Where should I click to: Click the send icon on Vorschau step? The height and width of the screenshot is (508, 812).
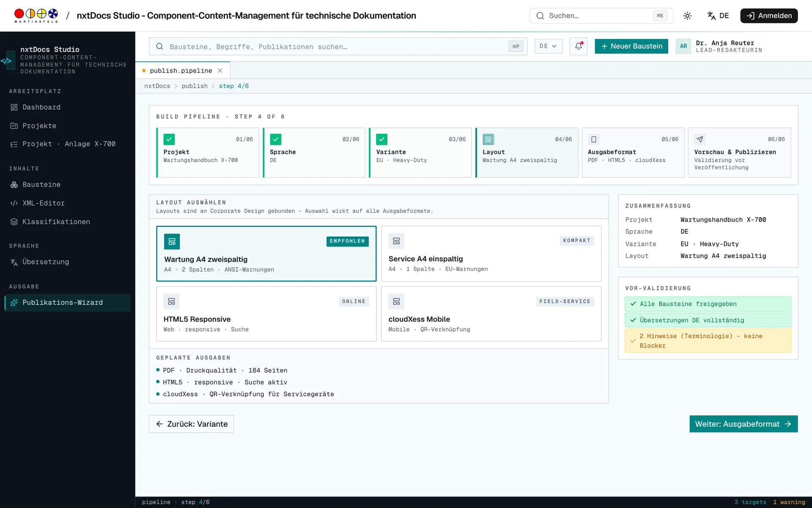700,139
